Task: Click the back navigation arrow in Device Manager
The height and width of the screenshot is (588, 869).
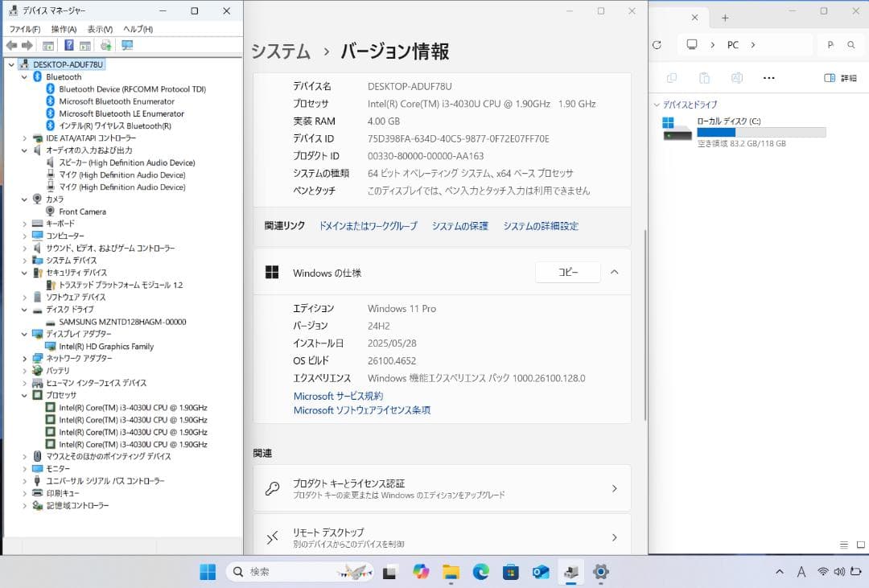Action: 10,45
